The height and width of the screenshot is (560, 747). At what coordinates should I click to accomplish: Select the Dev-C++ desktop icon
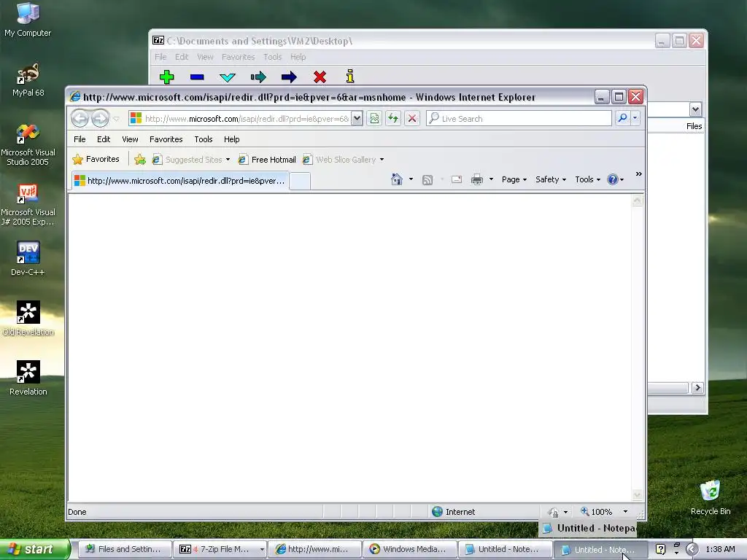(x=28, y=259)
